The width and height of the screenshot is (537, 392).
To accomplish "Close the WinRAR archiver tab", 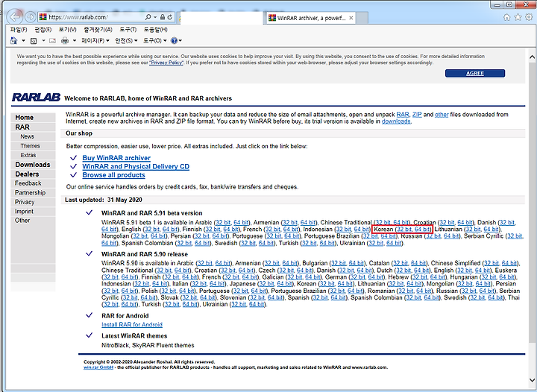I will (x=351, y=18).
